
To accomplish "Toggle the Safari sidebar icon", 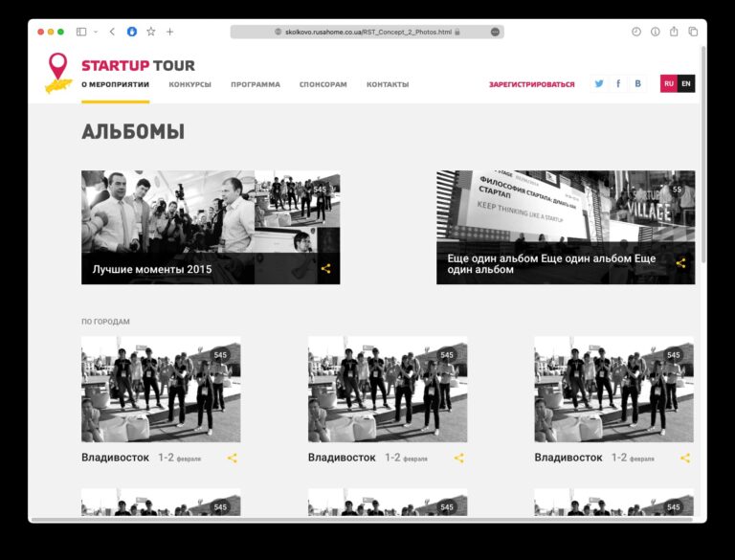I will 81,32.
